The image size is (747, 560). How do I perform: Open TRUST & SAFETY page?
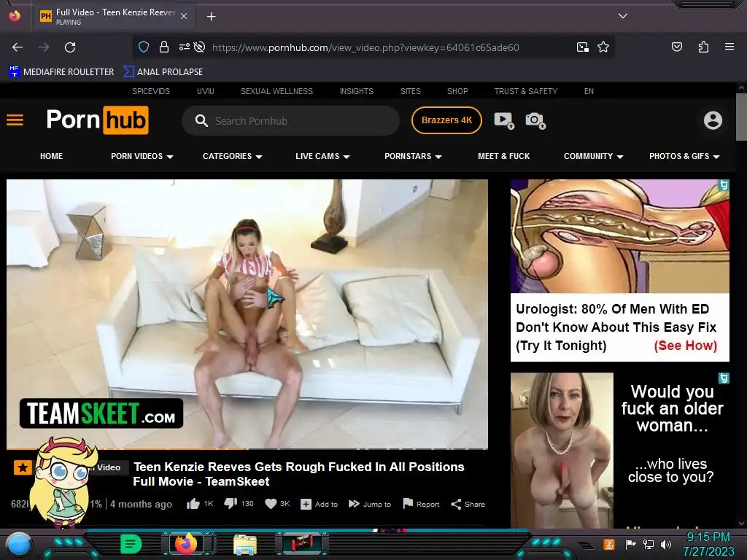(525, 91)
